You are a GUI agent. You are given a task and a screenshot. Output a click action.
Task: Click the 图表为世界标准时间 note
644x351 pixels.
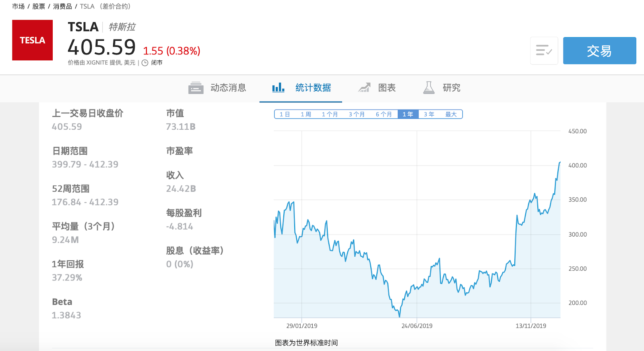point(306,343)
